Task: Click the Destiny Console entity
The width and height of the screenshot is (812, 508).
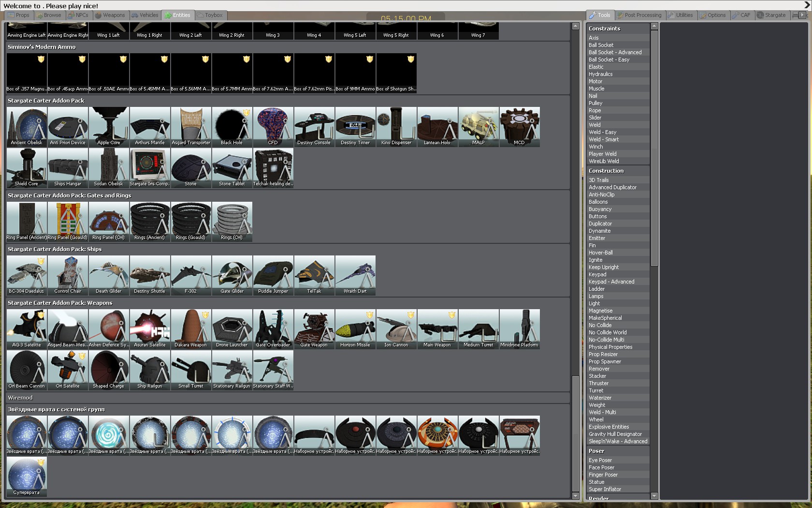Action: click(x=314, y=126)
